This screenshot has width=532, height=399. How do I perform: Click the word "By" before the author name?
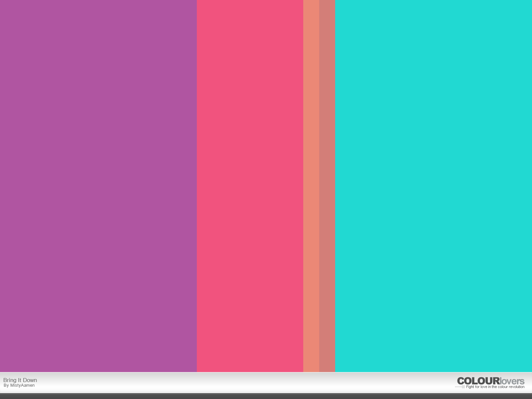click(6, 386)
